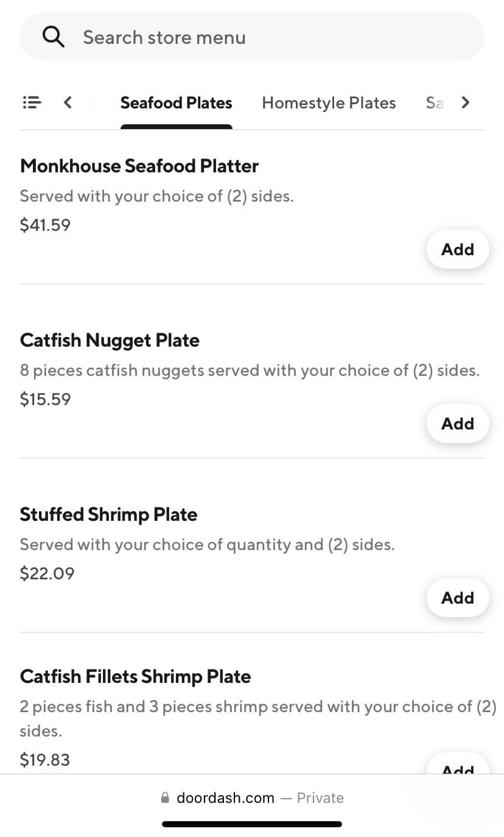
Task: Add Stuffed Shrimp Plate to cart
Action: (457, 598)
